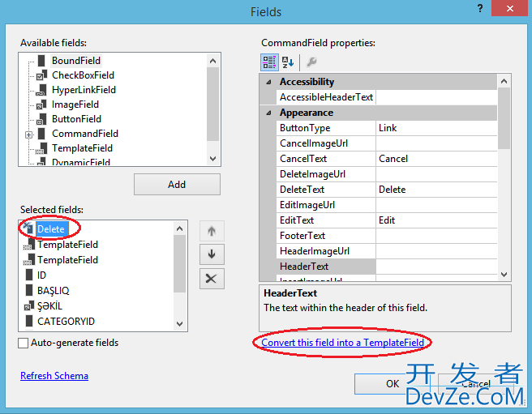Screen dimensions: 532x414
Task: Remove selected field X button
Action: 212,279
